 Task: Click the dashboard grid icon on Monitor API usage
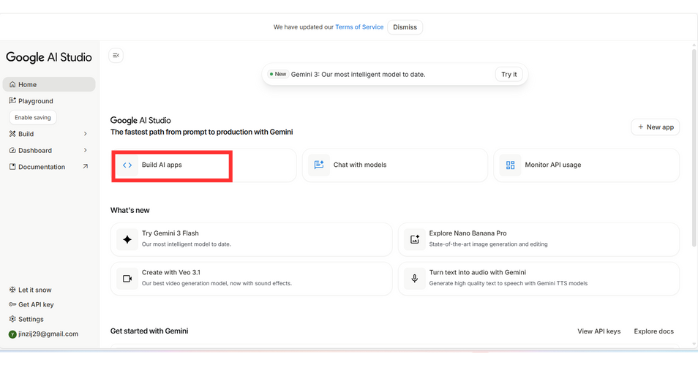510,165
